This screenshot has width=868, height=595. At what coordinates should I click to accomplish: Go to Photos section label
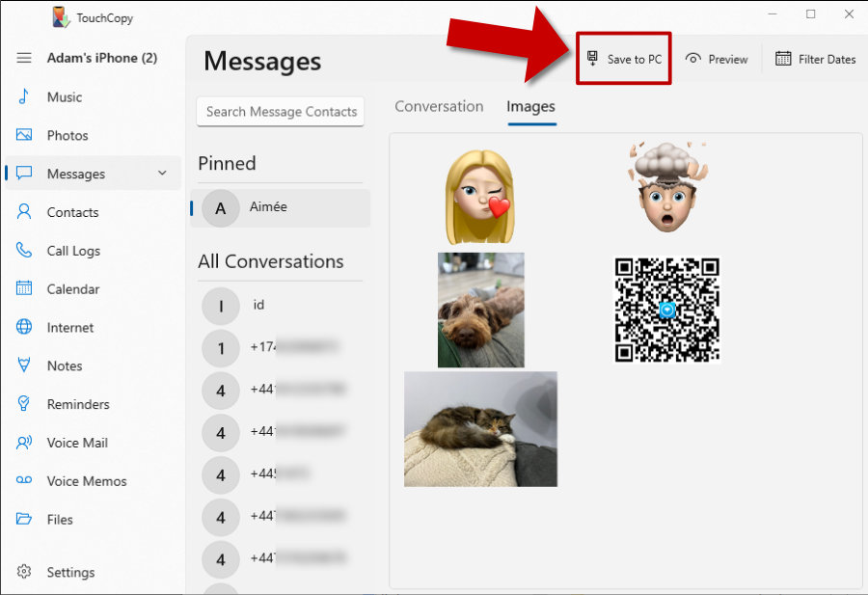coord(68,136)
